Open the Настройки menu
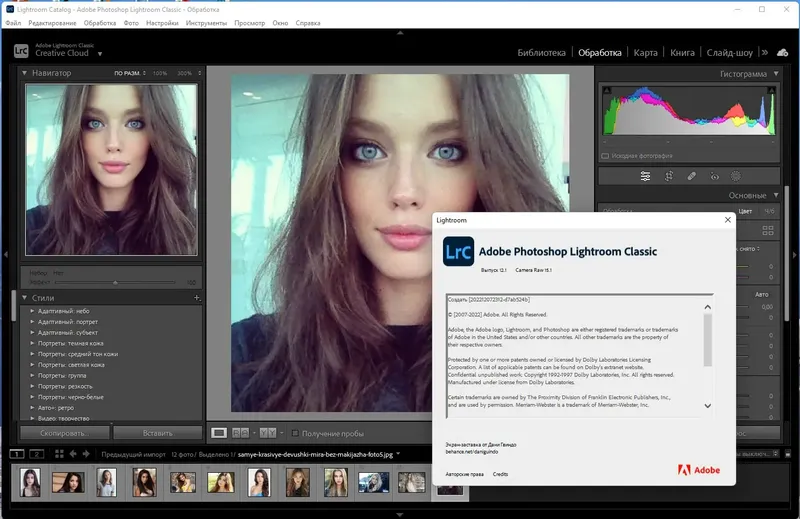 click(162, 22)
